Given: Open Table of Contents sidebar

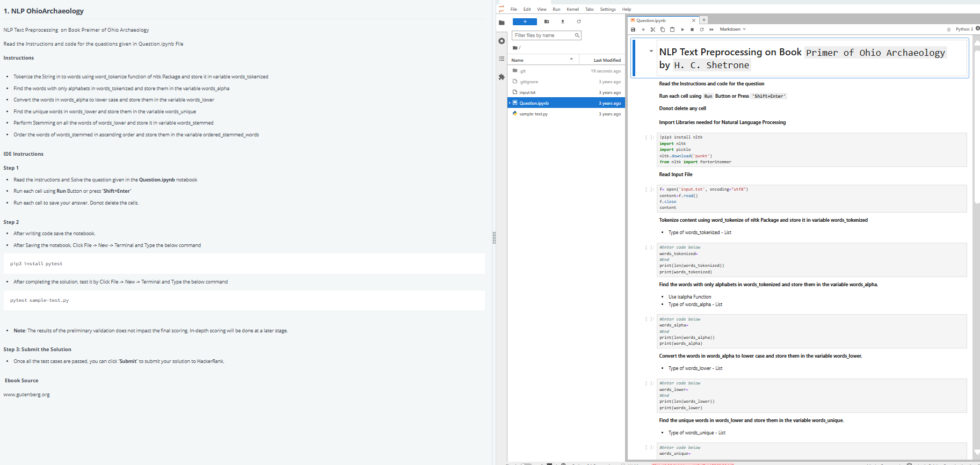Looking at the screenshot, I should click(502, 59).
